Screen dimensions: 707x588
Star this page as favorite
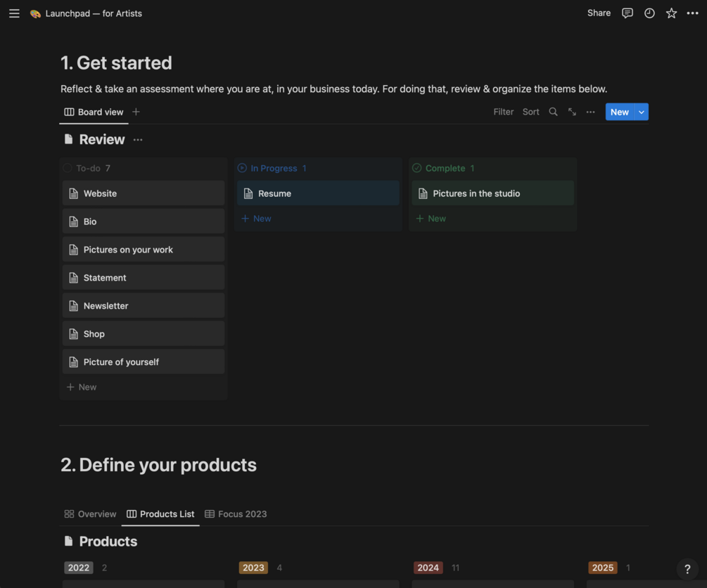click(672, 13)
